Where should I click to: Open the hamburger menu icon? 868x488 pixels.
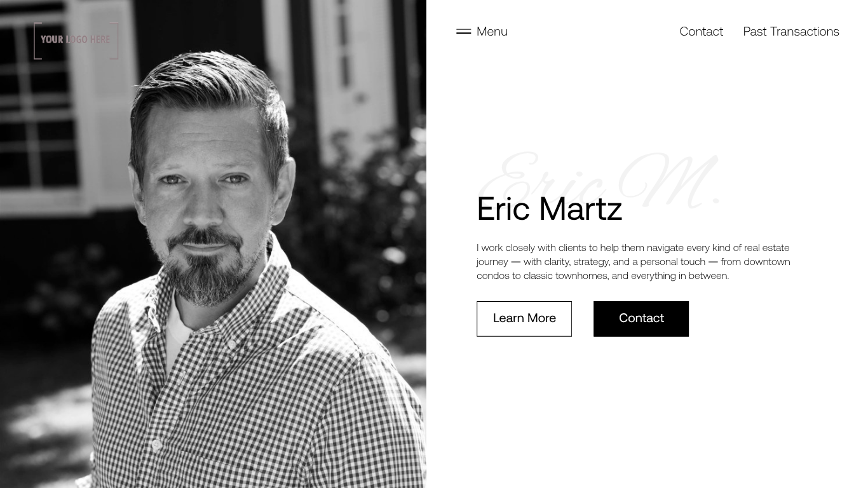[463, 31]
